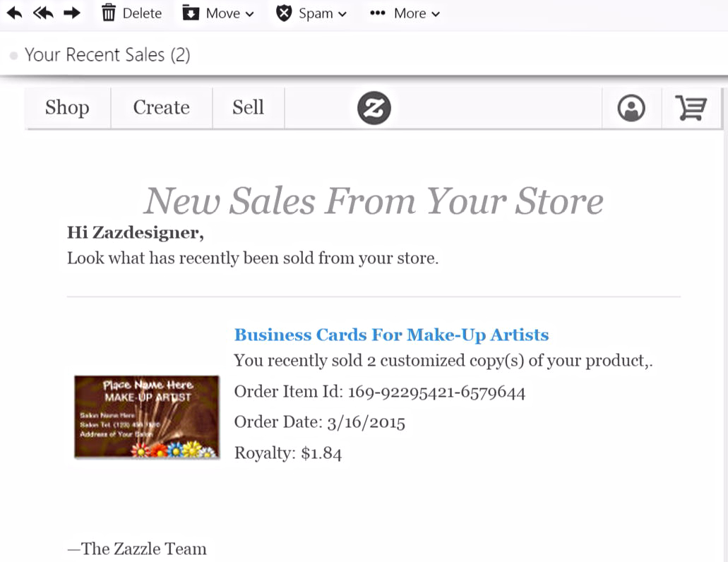The image size is (728, 562).
Task: Open the user account profile icon
Action: [x=631, y=108]
